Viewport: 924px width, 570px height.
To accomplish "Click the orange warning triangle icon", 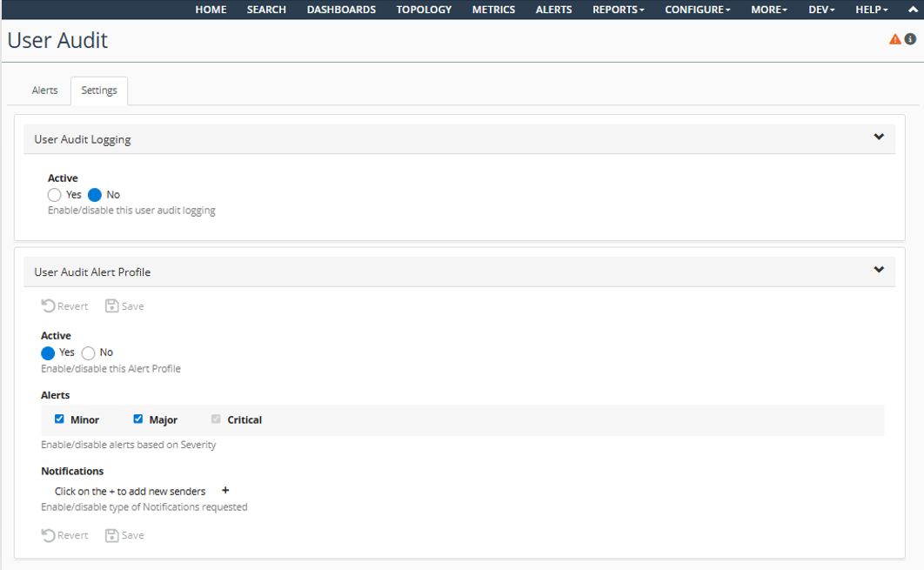I will [894, 39].
